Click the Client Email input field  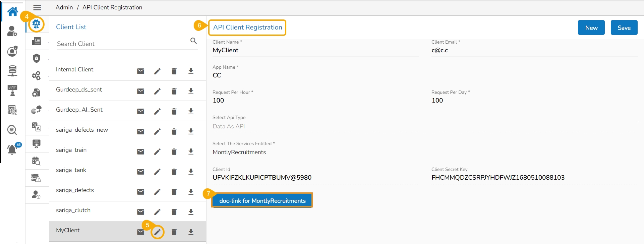point(534,50)
